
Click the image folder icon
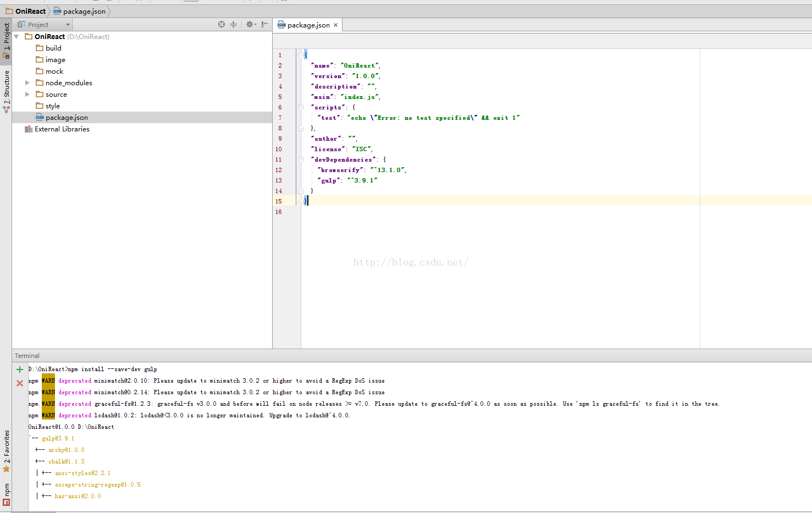pos(40,59)
